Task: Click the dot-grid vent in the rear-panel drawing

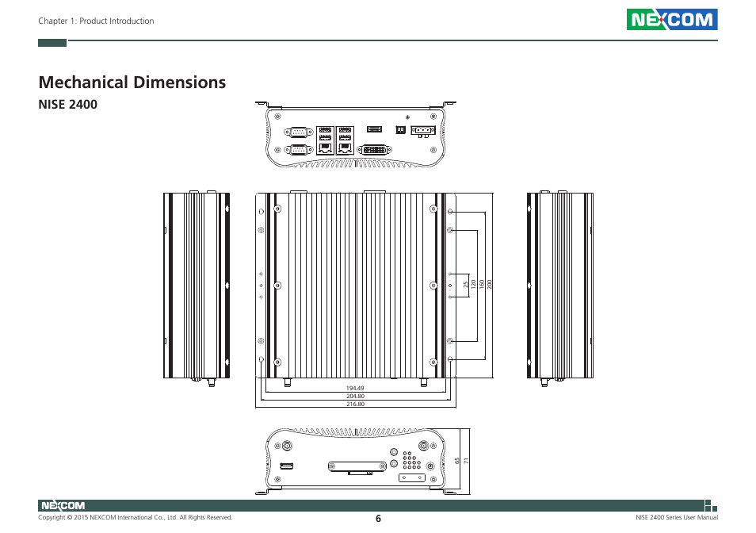Action: tap(411, 461)
